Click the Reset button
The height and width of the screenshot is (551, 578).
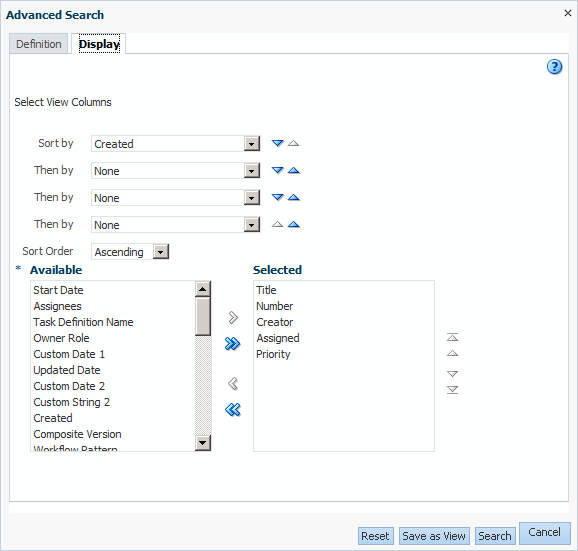coord(375,536)
